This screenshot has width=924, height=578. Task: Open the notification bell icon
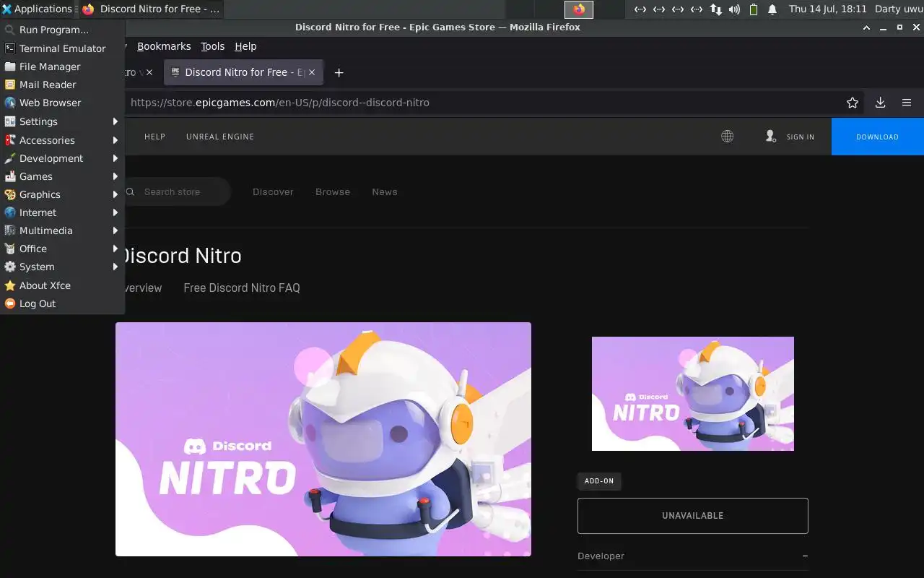click(x=772, y=9)
